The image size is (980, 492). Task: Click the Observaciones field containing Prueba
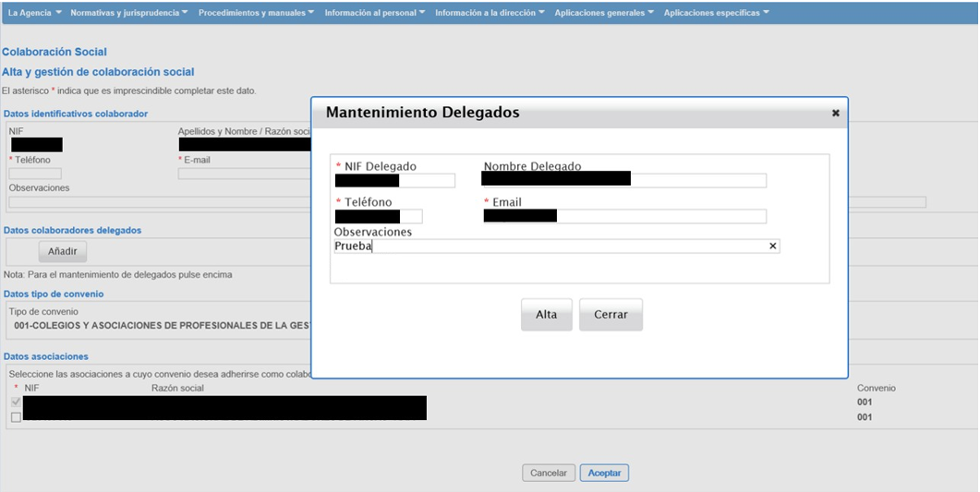click(x=554, y=246)
